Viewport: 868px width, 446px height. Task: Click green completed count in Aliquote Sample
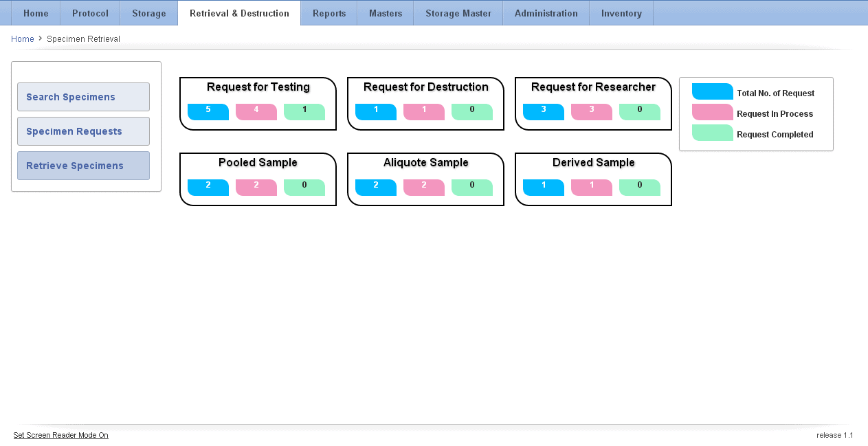pyautogui.click(x=471, y=187)
